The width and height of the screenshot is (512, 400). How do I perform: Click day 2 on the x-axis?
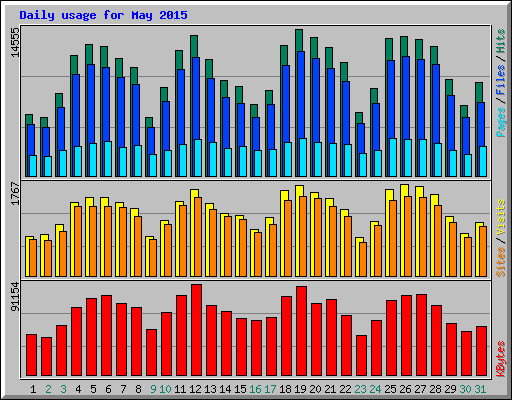[x=48, y=389]
